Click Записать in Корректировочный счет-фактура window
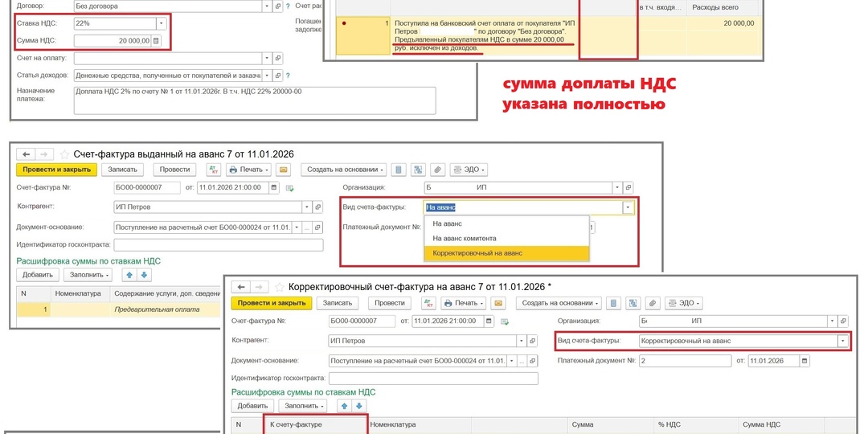This screenshot has height=434, width=868. point(338,303)
